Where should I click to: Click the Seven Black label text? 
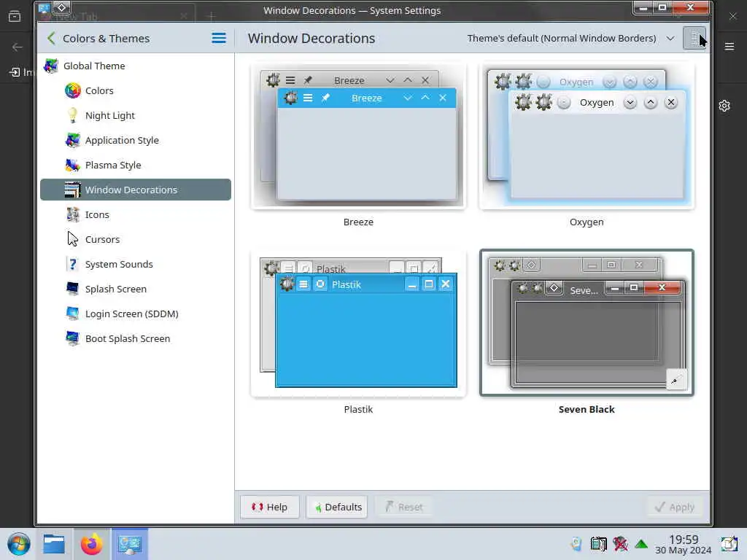coord(587,409)
